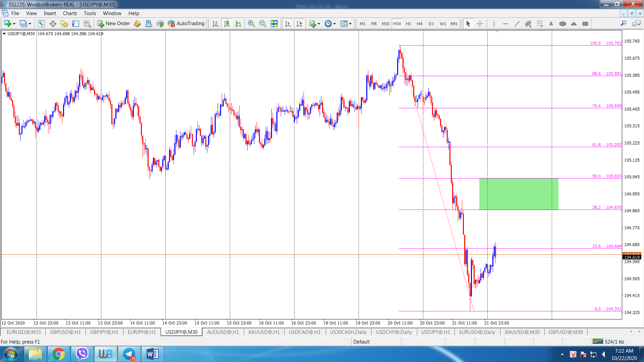Select the bar chart type icon

(x=215, y=23)
